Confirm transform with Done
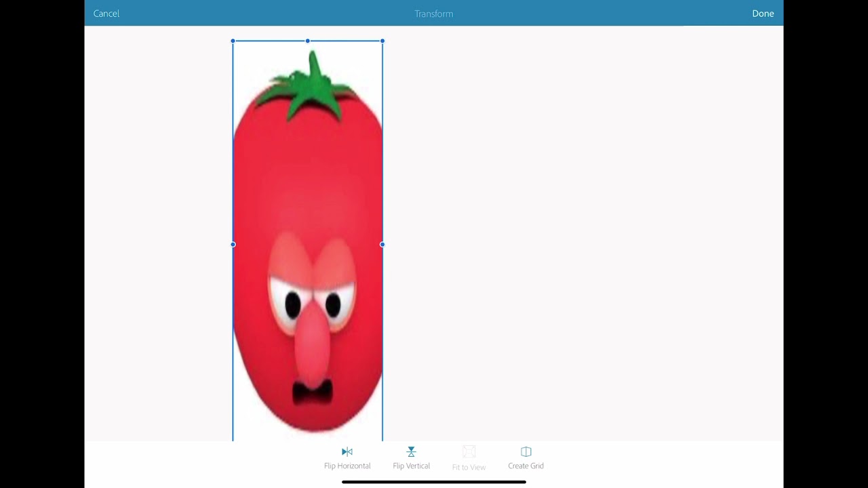This screenshot has height=488, width=868. 763,14
